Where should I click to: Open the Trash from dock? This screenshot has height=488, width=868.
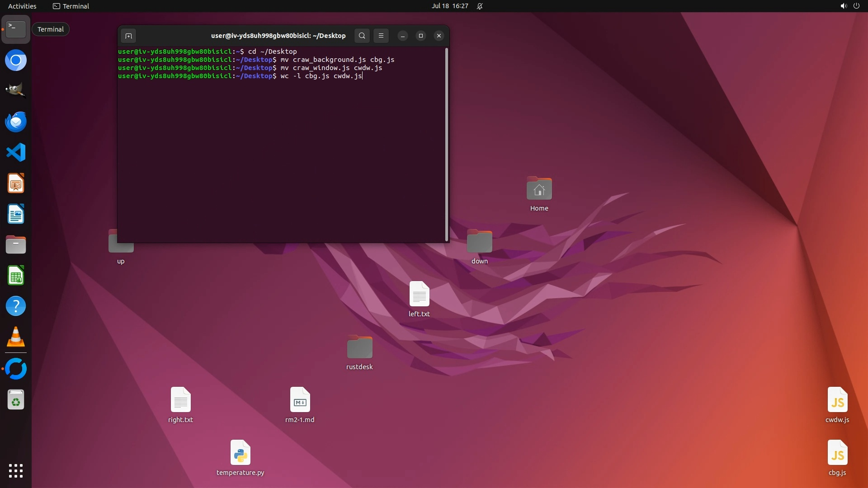[16, 400]
